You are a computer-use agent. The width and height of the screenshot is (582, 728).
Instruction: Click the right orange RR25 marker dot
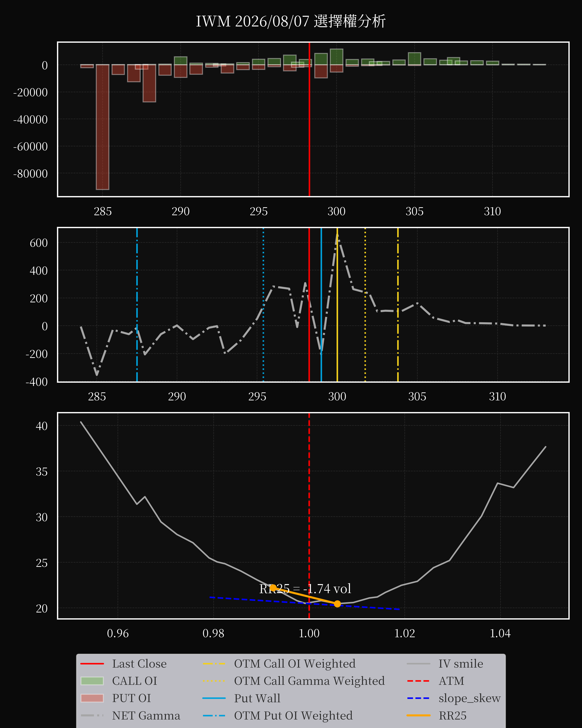pos(337,604)
